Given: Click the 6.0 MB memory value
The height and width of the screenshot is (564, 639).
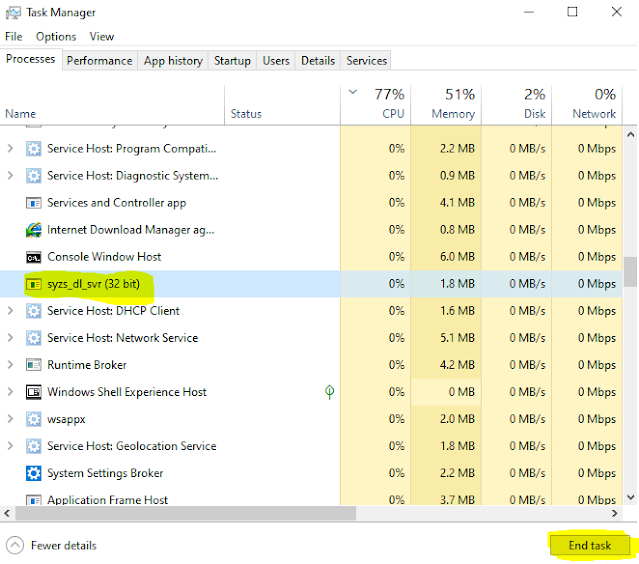Looking at the screenshot, I should (457, 257).
